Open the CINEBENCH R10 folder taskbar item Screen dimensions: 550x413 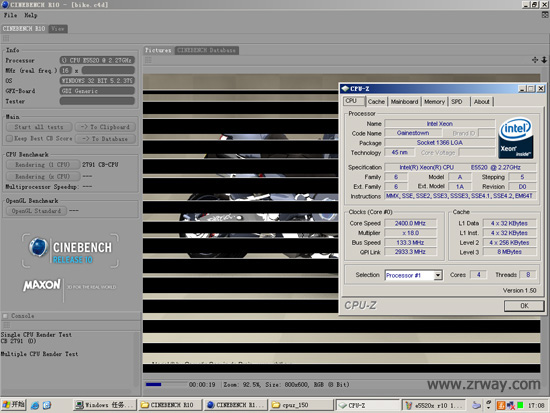[170, 405]
